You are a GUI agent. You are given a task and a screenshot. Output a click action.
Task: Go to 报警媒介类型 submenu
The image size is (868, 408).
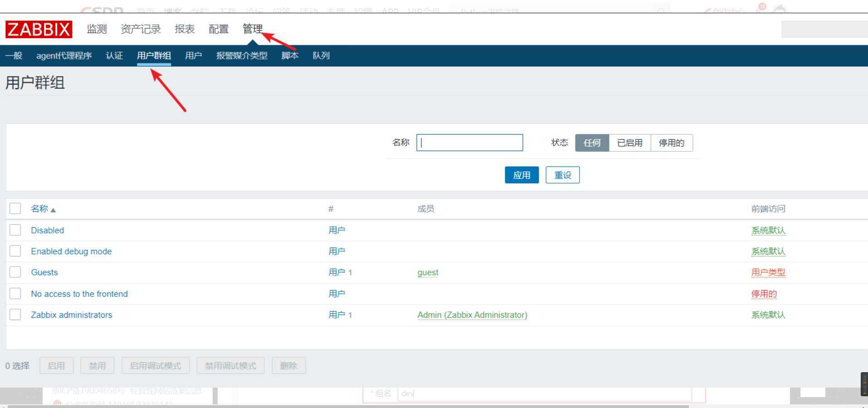click(x=242, y=55)
